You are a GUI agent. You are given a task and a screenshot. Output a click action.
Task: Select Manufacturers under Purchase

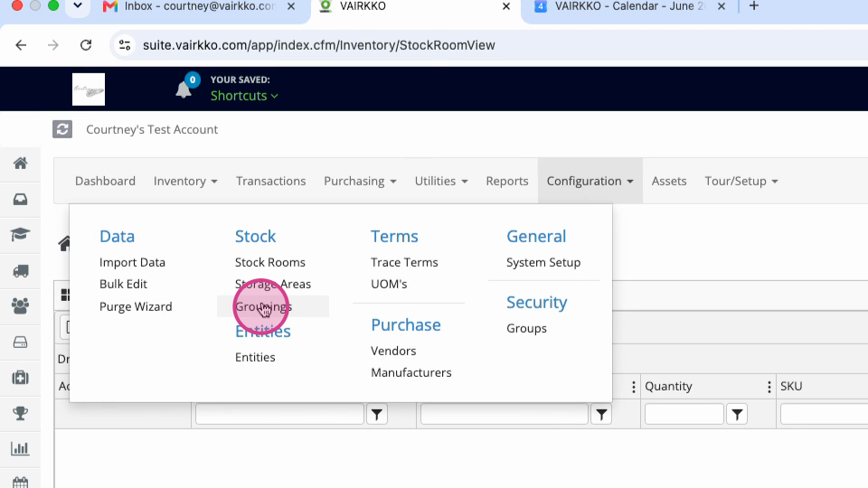(x=411, y=373)
